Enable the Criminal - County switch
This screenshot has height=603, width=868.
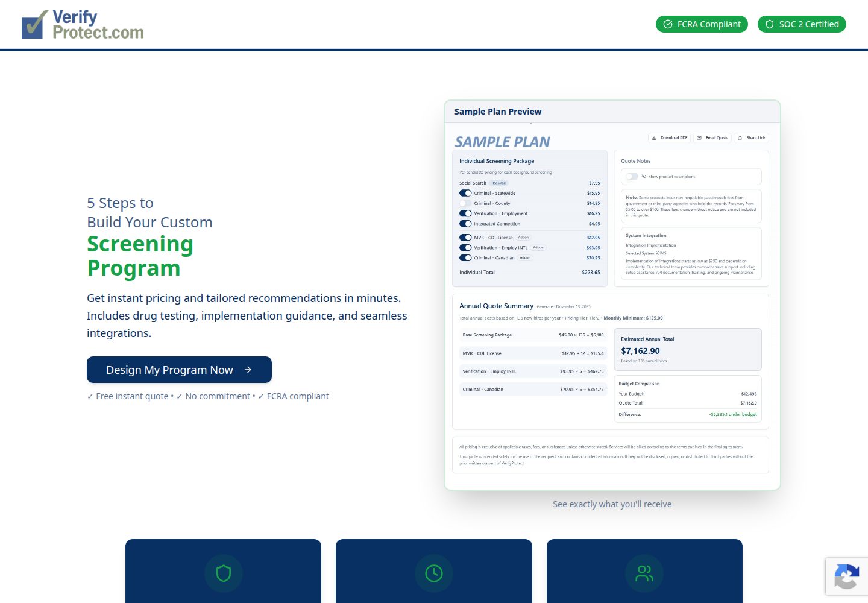click(x=465, y=204)
